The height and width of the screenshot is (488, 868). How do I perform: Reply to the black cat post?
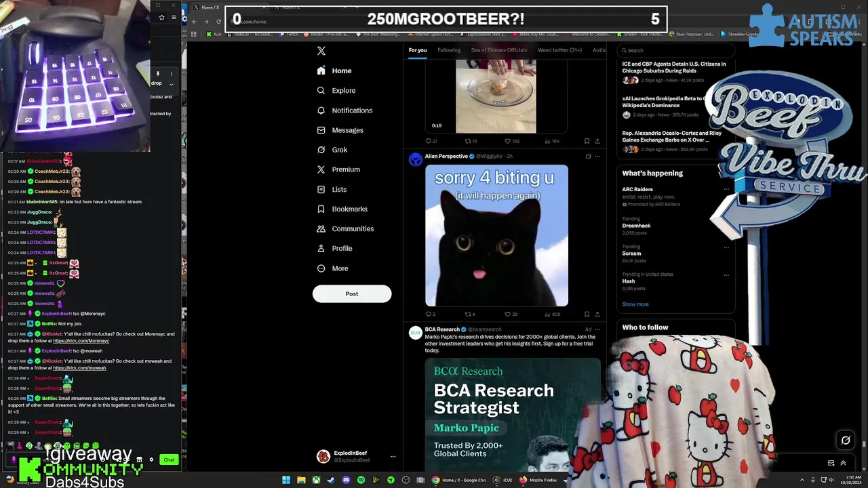(430, 314)
